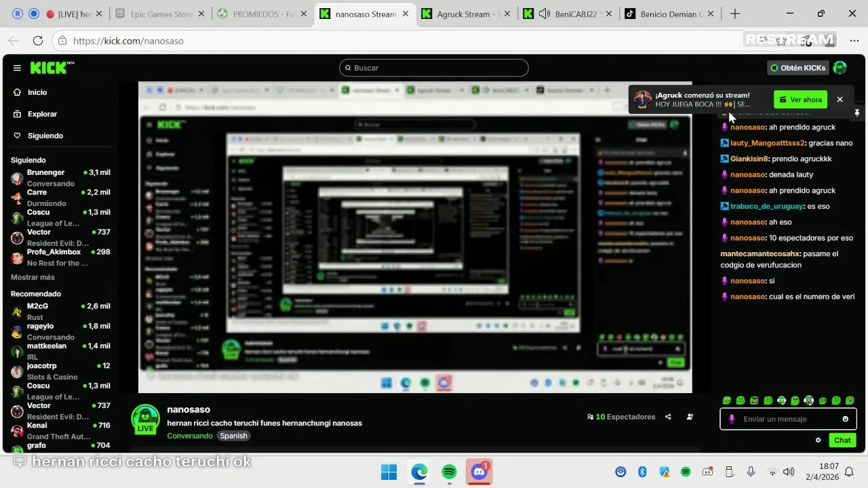Switch to BeniCABJ22 tab
Screen dimensions: 868x488
[x=568, y=14]
